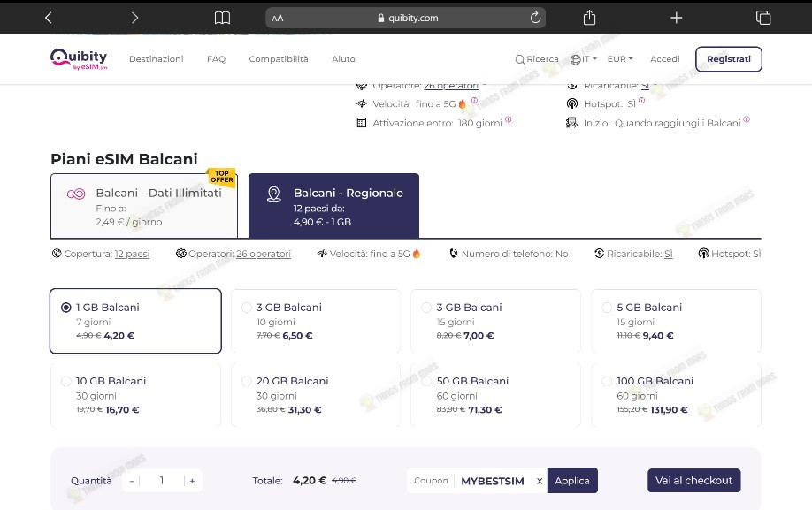Open the Compatibilità menu item
This screenshot has width=812, height=510.
pos(279,59)
